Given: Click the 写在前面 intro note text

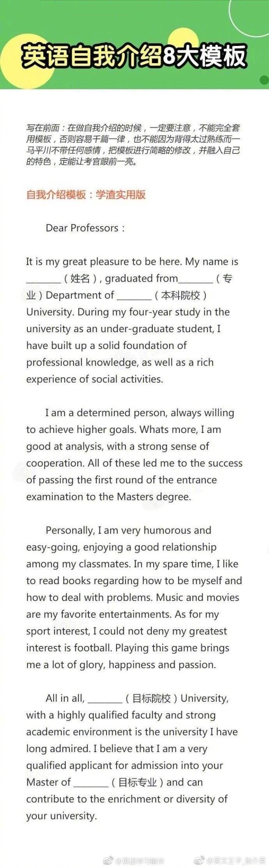Looking at the screenshot, I should pos(133,144).
